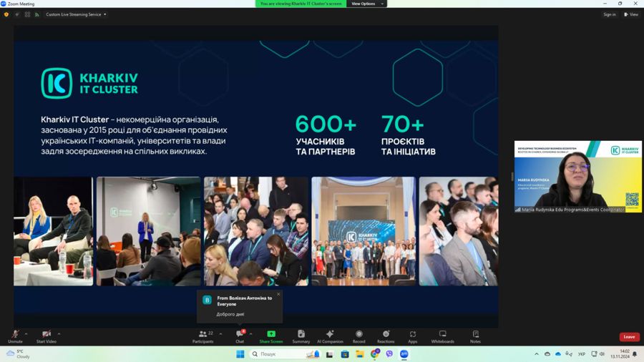Click the volume icon in system tray
Image resolution: width=644 pixels, height=362 pixels.
[602, 354]
